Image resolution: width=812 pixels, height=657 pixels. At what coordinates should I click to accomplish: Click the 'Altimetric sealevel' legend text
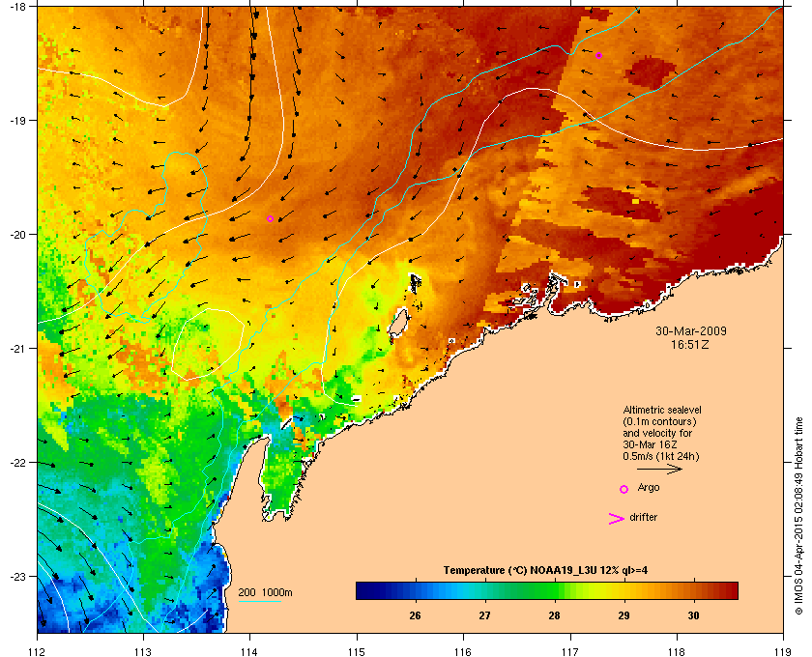662,410
